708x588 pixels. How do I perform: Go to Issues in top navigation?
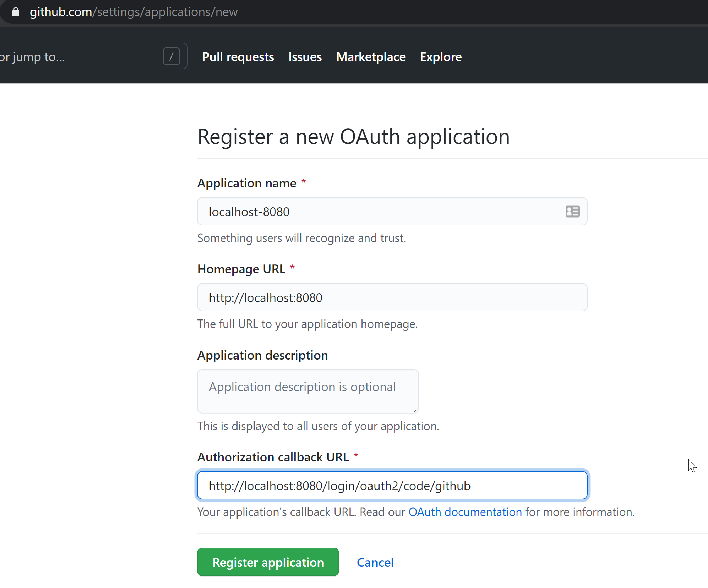305,57
